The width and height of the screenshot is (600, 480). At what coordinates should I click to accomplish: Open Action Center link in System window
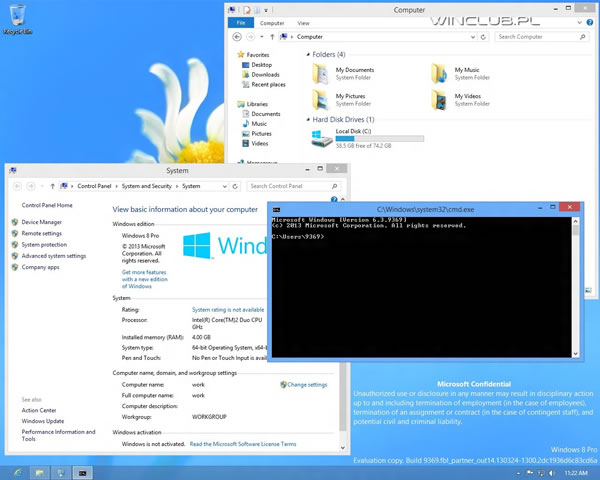(39, 410)
